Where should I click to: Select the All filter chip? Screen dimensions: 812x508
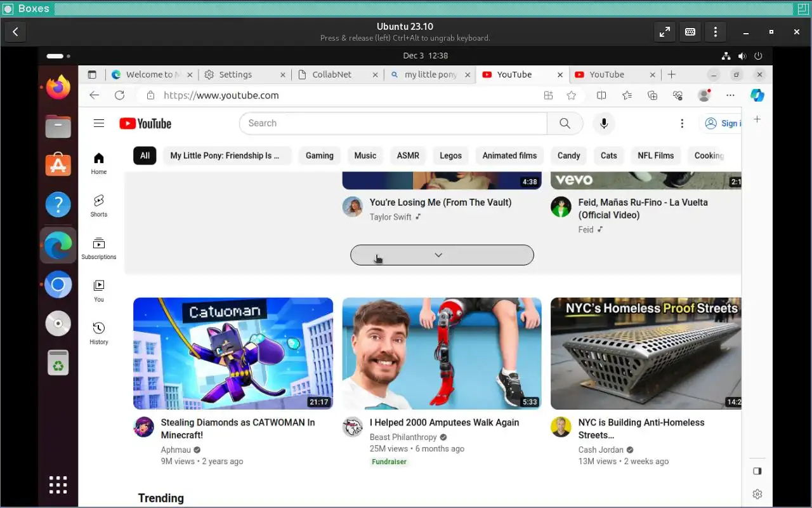(x=145, y=156)
